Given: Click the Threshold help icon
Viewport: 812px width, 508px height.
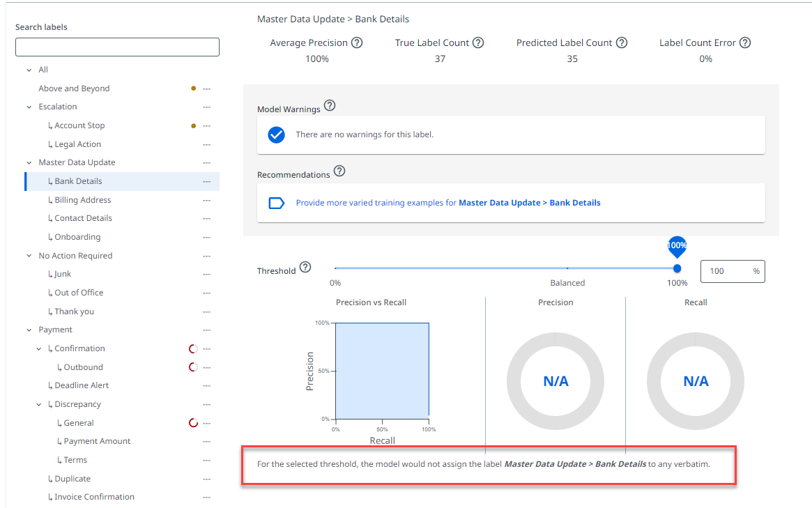Looking at the screenshot, I should (x=305, y=268).
